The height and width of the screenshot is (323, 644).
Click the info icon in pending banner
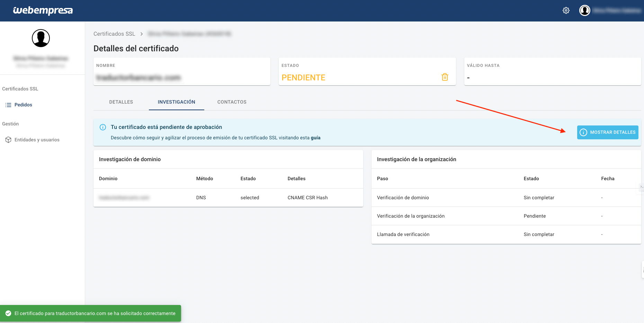tap(103, 127)
